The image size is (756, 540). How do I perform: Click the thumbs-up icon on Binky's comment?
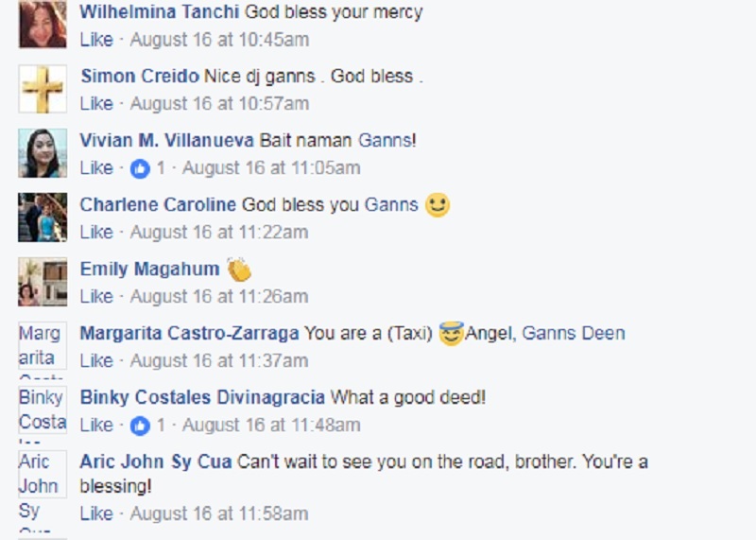(x=140, y=426)
